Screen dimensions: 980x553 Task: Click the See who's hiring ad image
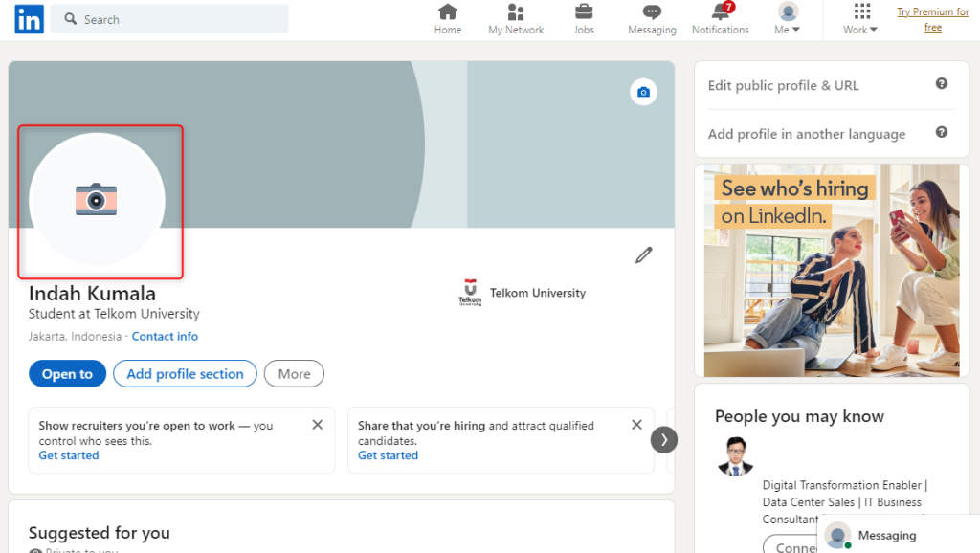point(832,271)
